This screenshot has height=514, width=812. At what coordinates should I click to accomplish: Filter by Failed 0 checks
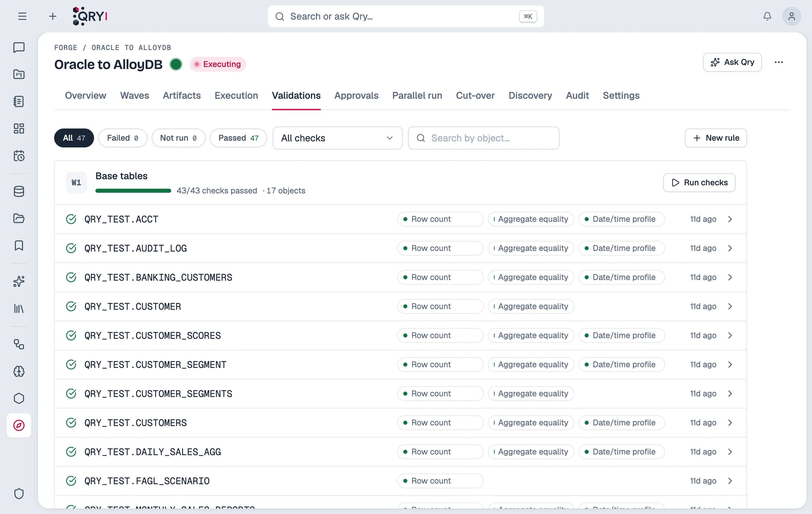[123, 138]
